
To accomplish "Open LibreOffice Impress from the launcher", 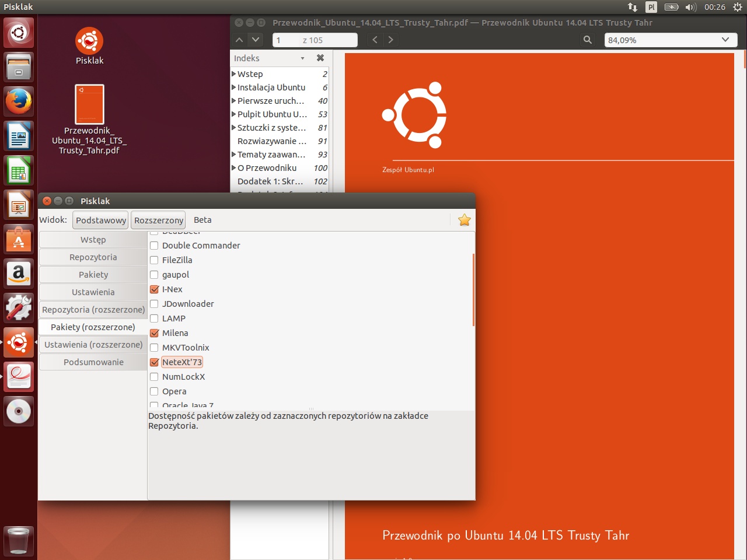I will [x=19, y=205].
